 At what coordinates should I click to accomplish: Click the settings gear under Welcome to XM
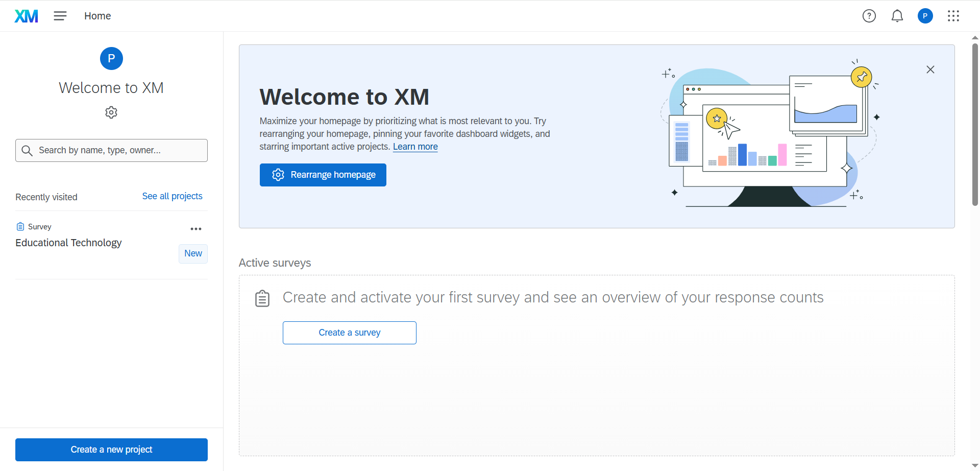[111, 112]
